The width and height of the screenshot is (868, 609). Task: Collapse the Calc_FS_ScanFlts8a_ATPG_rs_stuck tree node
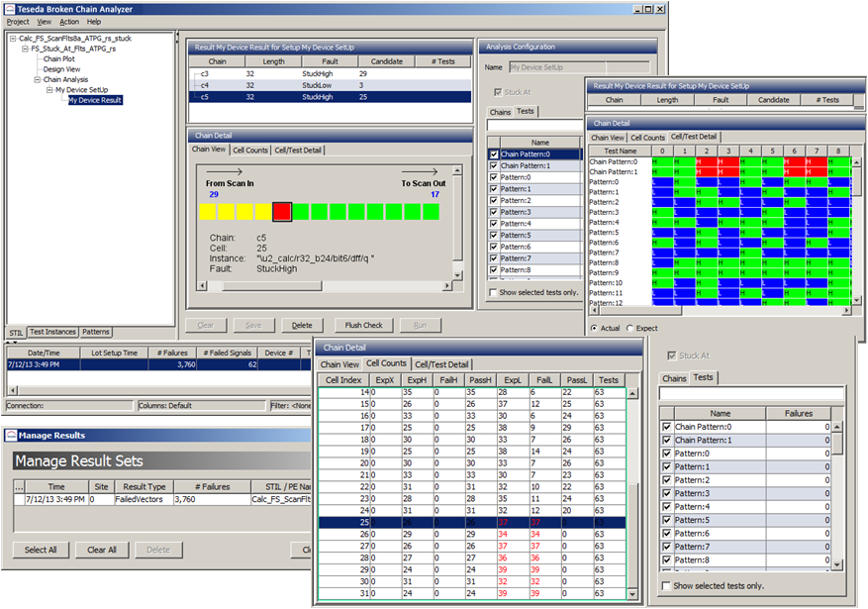pyautogui.click(x=13, y=39)
